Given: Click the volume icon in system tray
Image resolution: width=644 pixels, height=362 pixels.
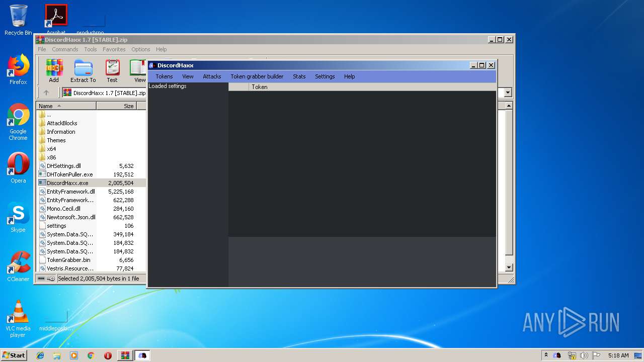Looking at the screenshot, I should pos(584,355).
